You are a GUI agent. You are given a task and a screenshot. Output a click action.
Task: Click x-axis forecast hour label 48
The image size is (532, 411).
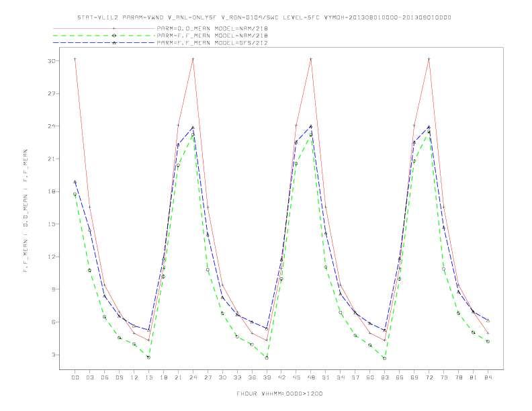tap(311, 377)
